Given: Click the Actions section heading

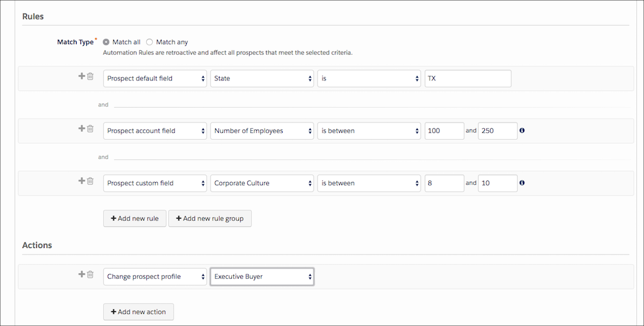Looking at the screenshot, I should point(37,245).
